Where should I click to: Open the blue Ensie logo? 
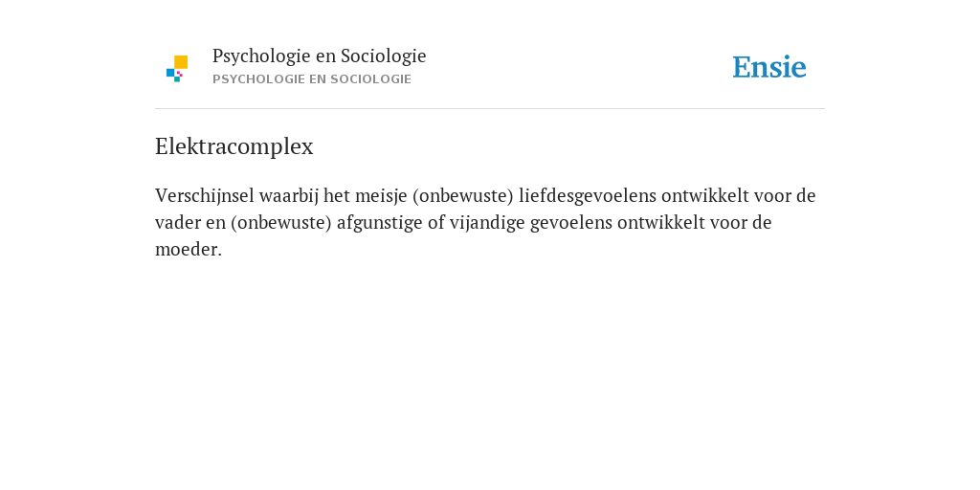coord(769,67)
